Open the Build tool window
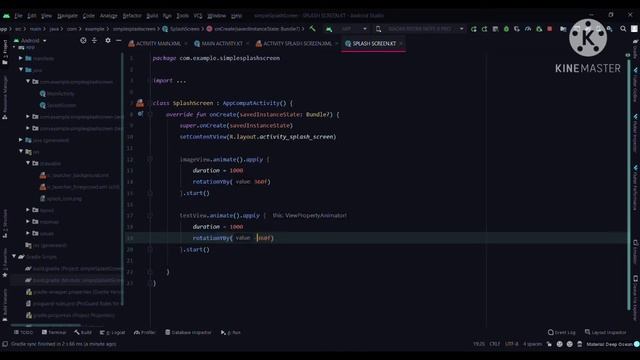The image size is (640, 360). click(83, 332)
